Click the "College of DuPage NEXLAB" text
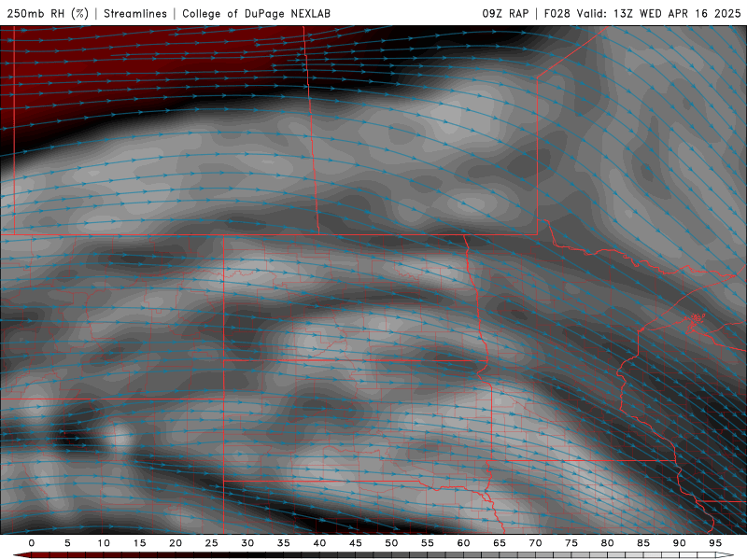The width and height of the screenshot is (747, 560). (256, 13)
